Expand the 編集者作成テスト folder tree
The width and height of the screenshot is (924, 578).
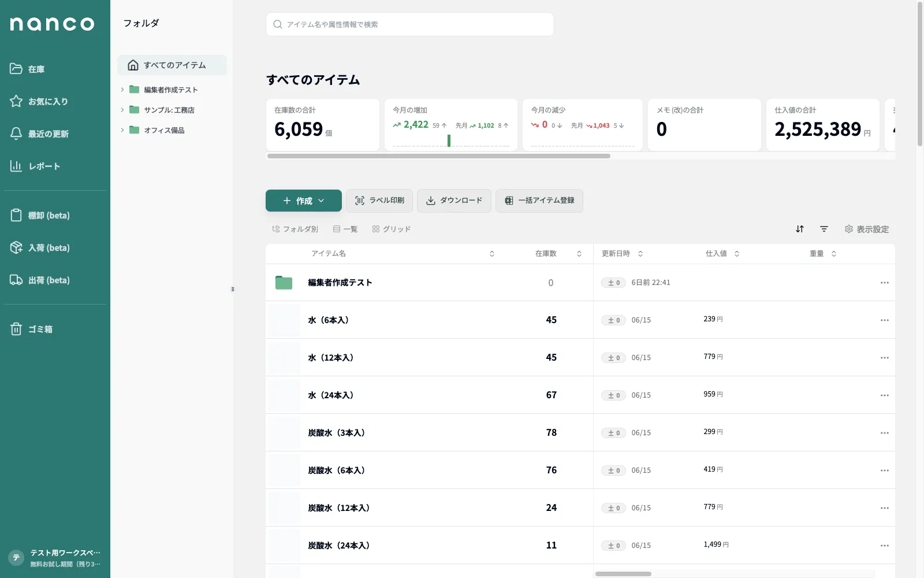click(122, 90)
